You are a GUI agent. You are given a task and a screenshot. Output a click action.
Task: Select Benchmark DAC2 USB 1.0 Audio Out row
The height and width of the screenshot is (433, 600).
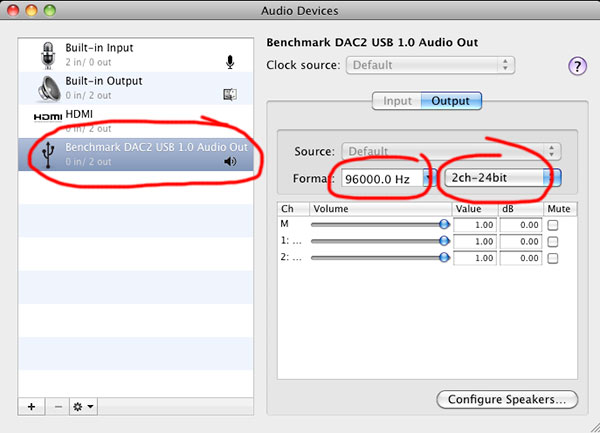pos(136,155)
